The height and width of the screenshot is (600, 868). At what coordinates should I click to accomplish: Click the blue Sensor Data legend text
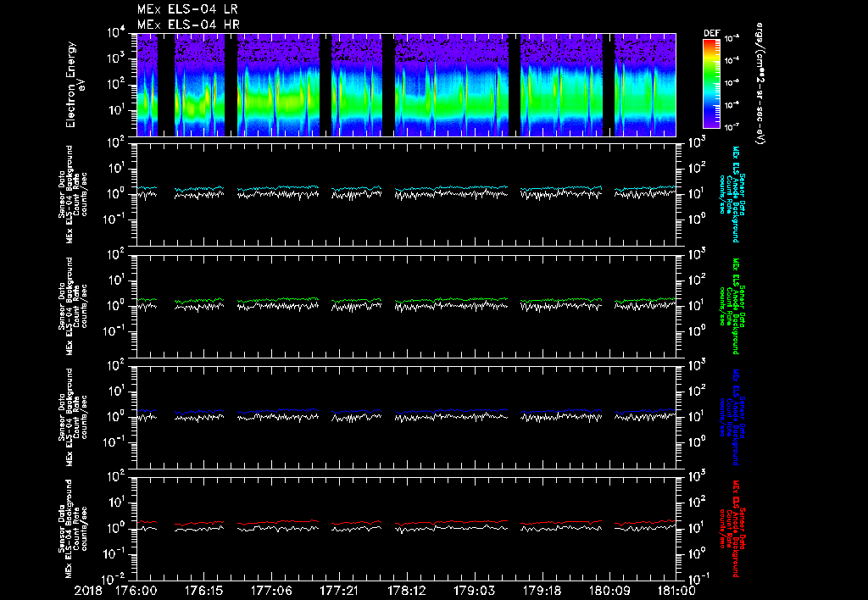743,417
